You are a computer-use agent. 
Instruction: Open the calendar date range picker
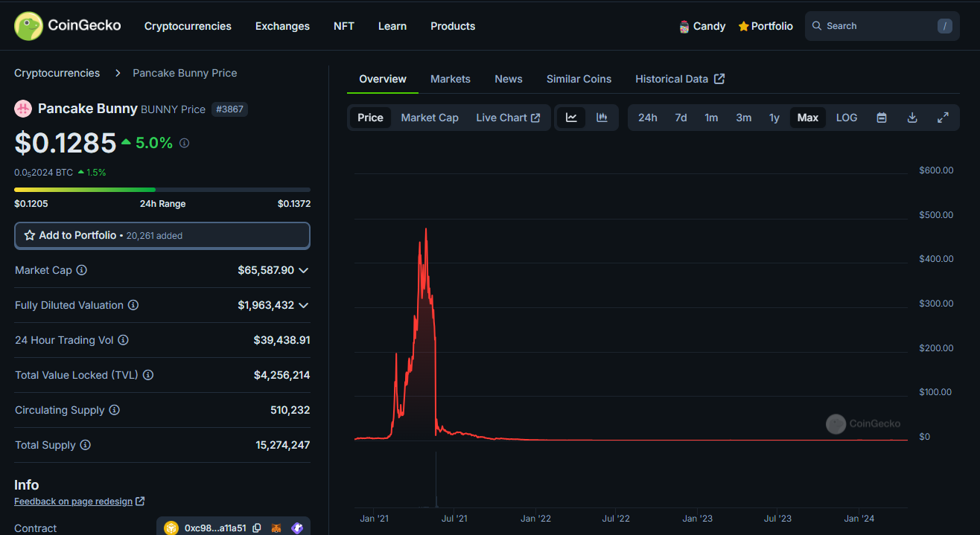point(882,118)
